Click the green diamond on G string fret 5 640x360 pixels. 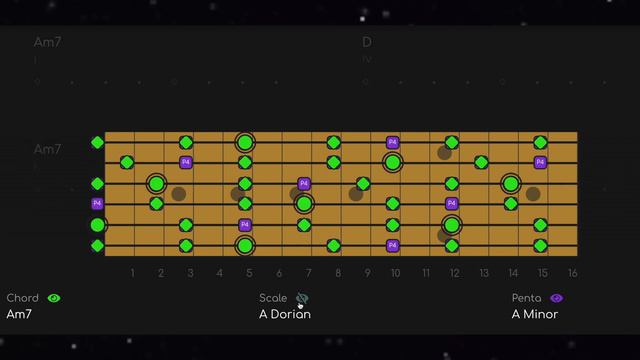pyautogui.click(x=245, y=184)
